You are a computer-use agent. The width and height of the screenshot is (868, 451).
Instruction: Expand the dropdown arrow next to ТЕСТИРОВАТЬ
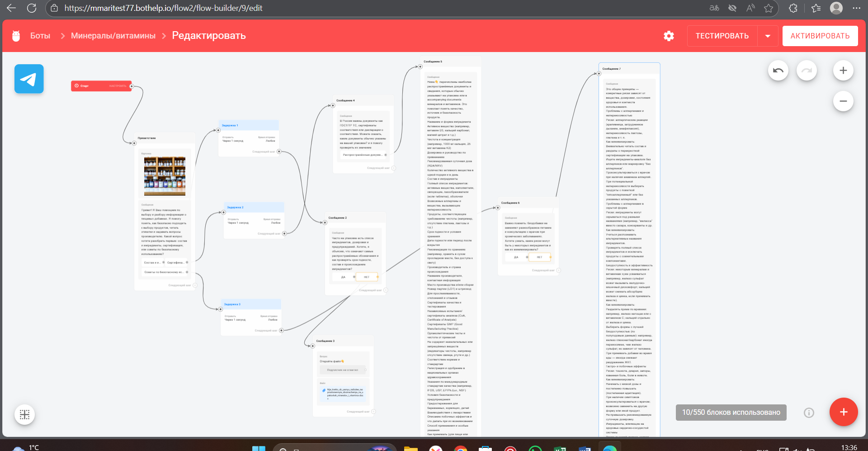[x=768, y=36]
